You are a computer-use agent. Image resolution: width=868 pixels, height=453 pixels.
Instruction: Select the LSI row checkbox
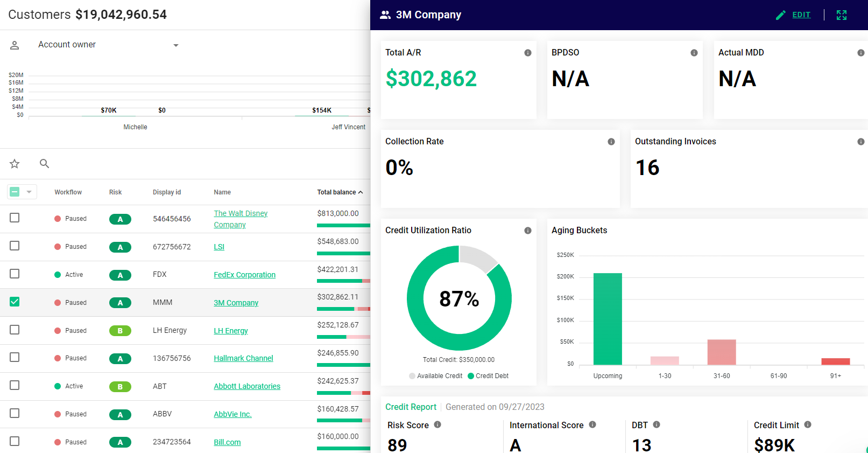[x=15, y=246]
